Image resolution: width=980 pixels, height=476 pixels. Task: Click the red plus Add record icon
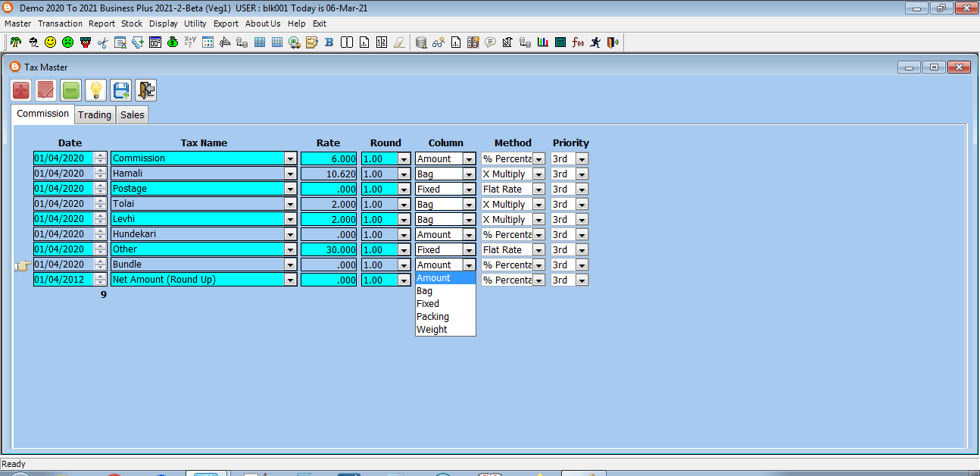pos(21,91)
